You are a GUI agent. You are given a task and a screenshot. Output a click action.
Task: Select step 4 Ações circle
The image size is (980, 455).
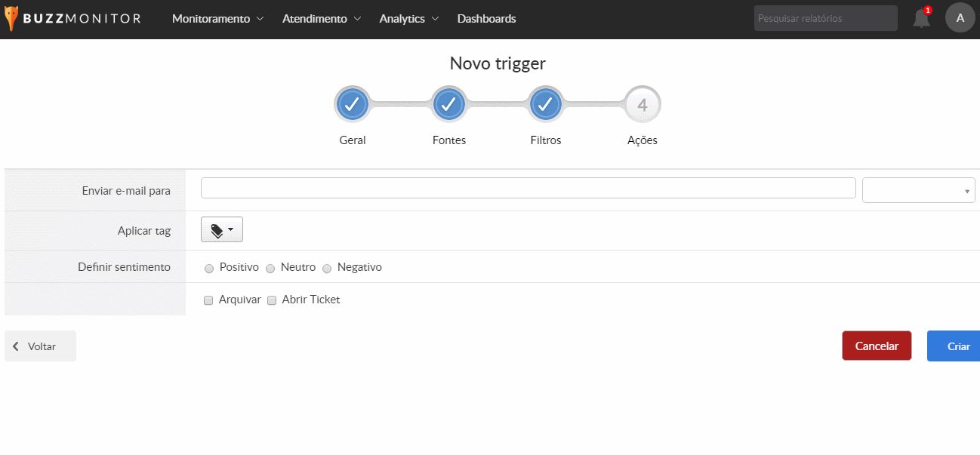click(x=642, y=105)
